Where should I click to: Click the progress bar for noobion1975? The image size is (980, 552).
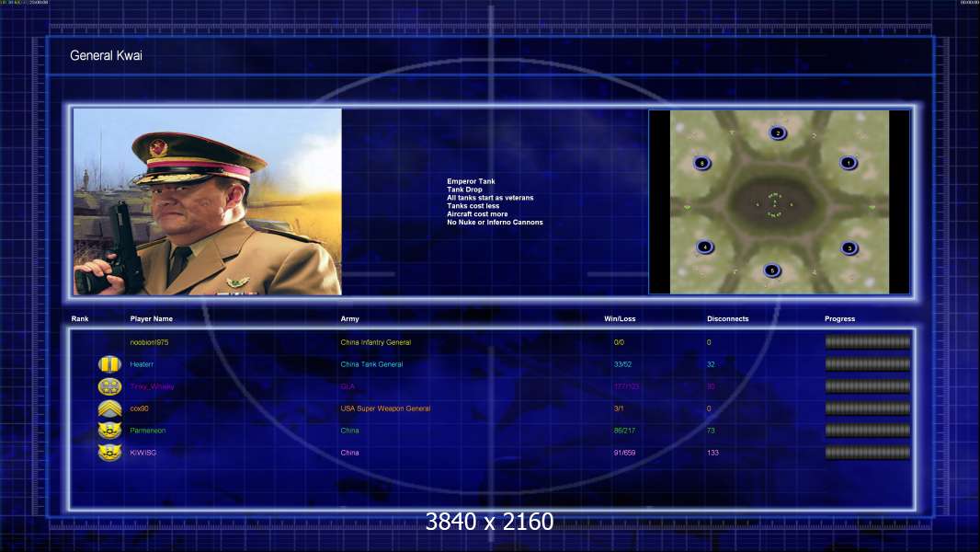coord(868,342)
